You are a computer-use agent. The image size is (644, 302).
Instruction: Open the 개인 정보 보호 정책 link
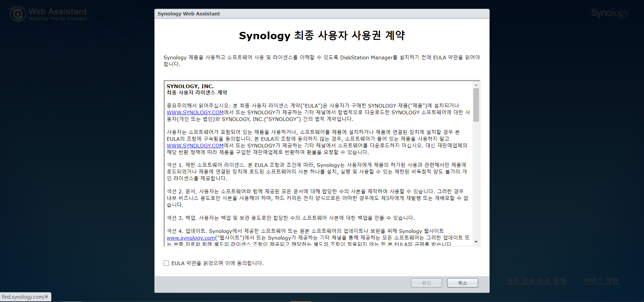(x=536, y=281)
